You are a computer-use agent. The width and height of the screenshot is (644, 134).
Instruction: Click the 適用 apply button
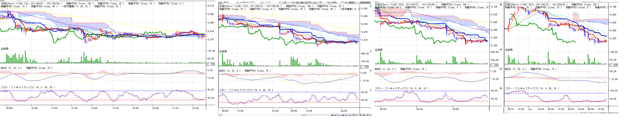(x=351, y=2)
